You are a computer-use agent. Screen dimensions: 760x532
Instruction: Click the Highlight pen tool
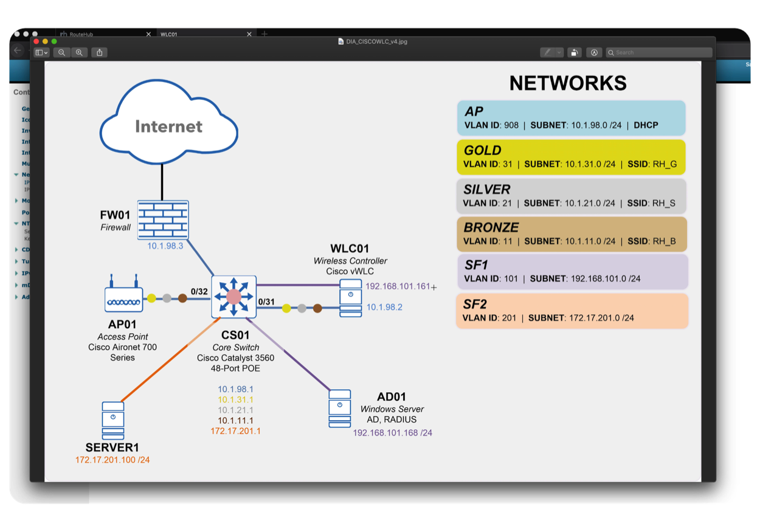pos(548,53)
